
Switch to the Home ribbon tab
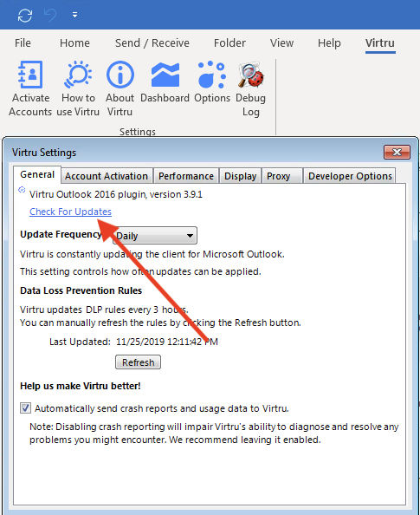74,43
